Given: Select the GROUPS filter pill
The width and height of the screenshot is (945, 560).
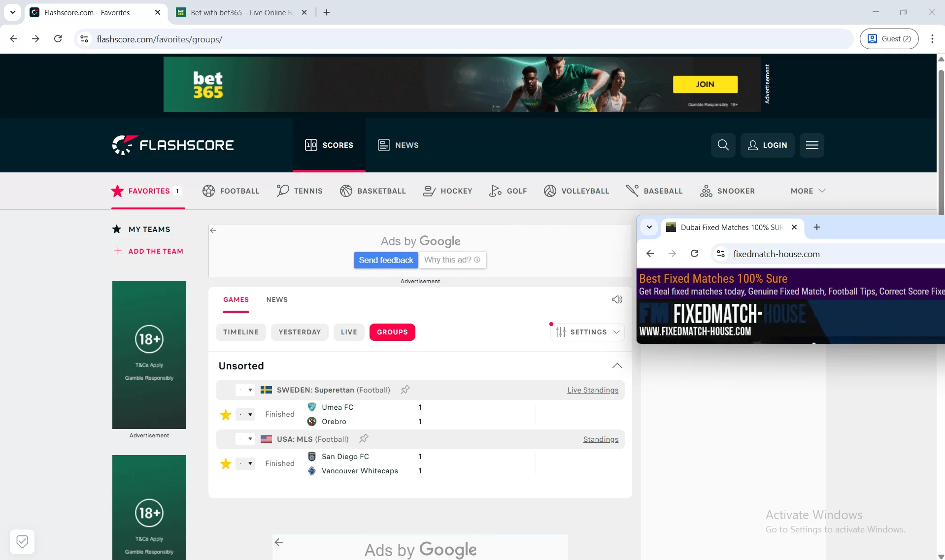Looking at the screenshot, I should click(392, 331).
